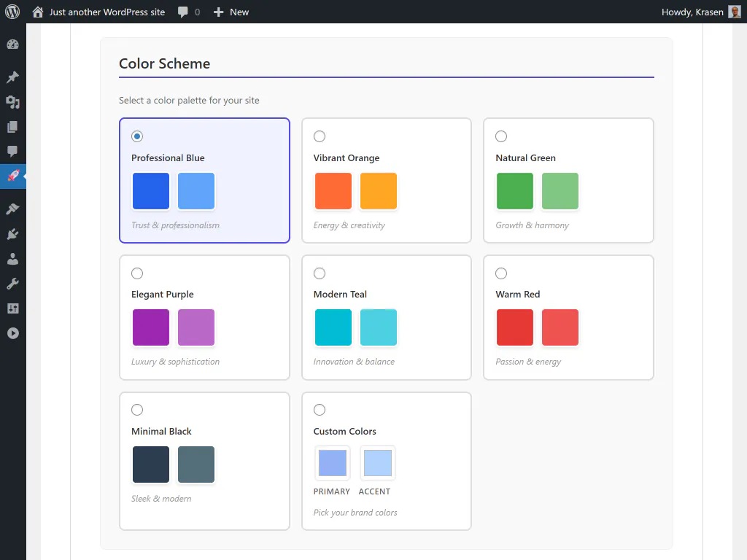Viewport: 747px width, 560px height.
Task: Click Krasen's avatar in admin bar
Action: (x=735, y=12)
